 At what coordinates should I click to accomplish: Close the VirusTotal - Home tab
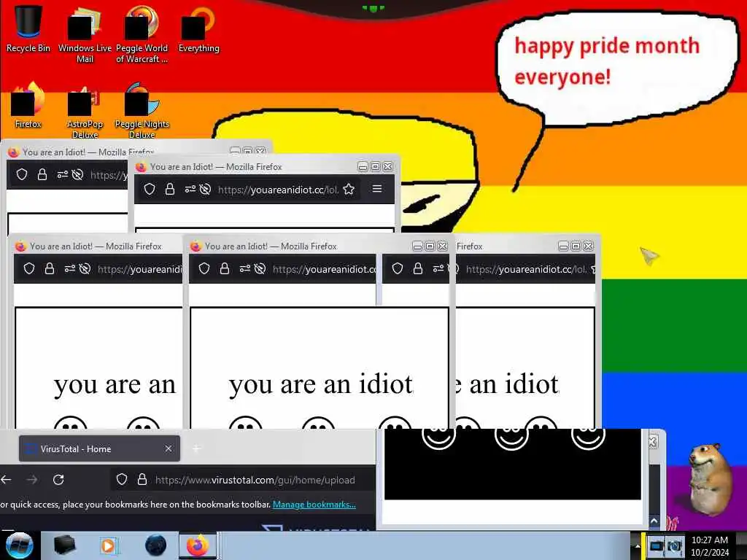click(169, 448)
